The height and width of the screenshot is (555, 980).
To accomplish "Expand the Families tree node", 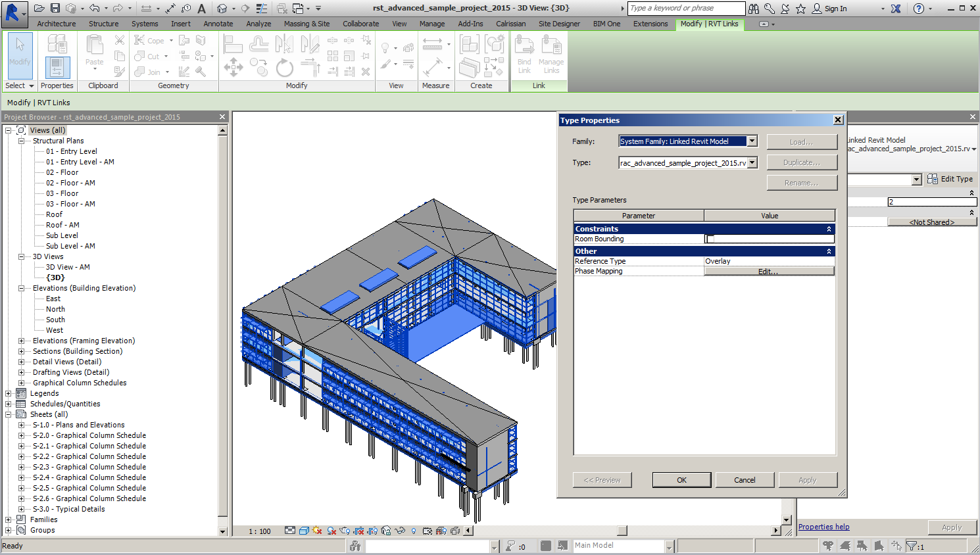I will pos(9,519).
